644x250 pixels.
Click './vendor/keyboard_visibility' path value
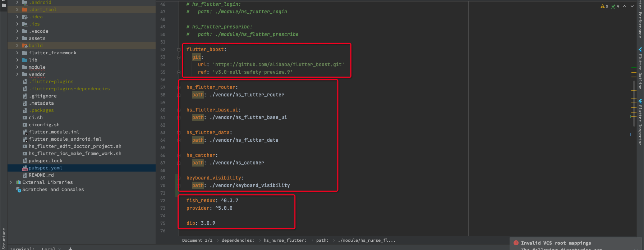coord(250,186)
